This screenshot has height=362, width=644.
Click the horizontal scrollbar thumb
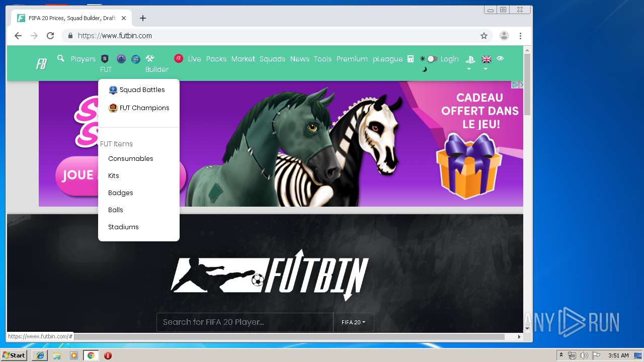(289, 336)
